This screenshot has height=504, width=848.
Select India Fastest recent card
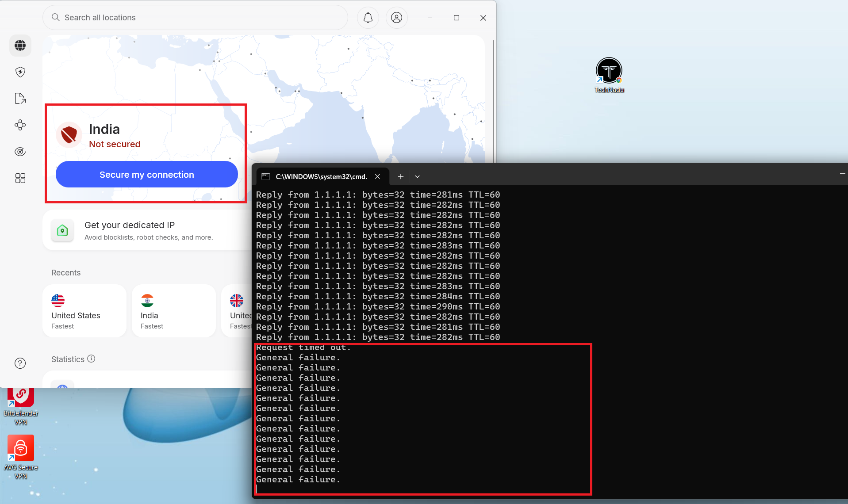[x=174, y=311]
